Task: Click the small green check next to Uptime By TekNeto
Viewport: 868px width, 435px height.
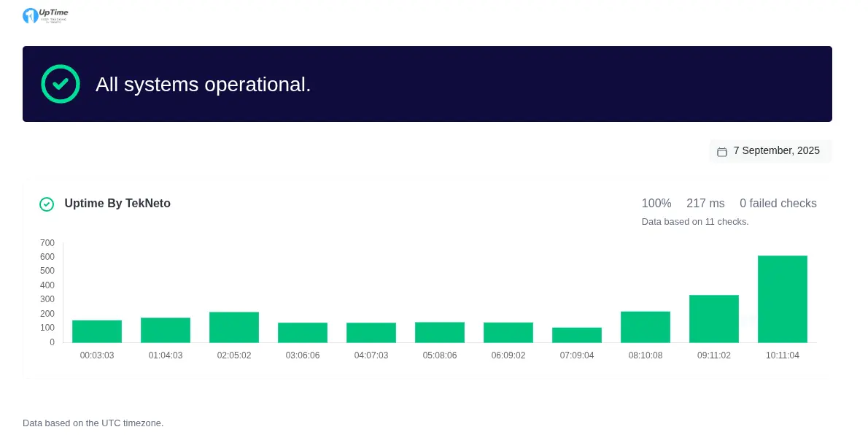Action: (x=47, y=204)
